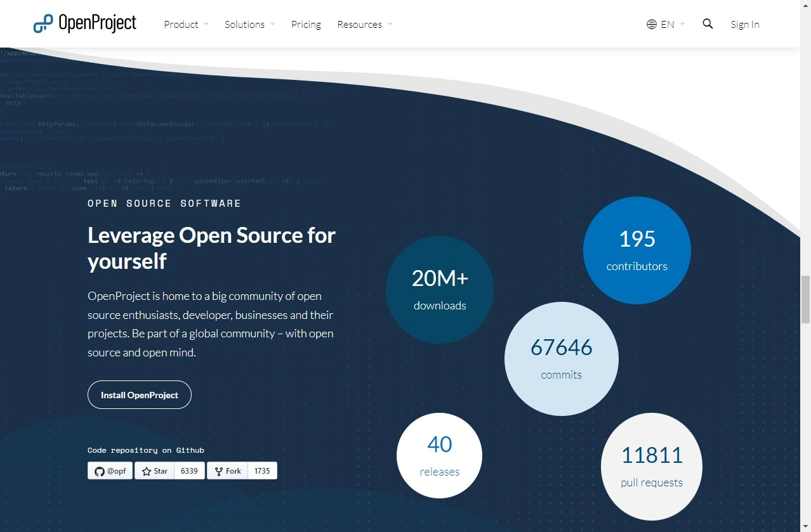Click the OpenProject logo icon
811x532 pixels.
(43, 24)
